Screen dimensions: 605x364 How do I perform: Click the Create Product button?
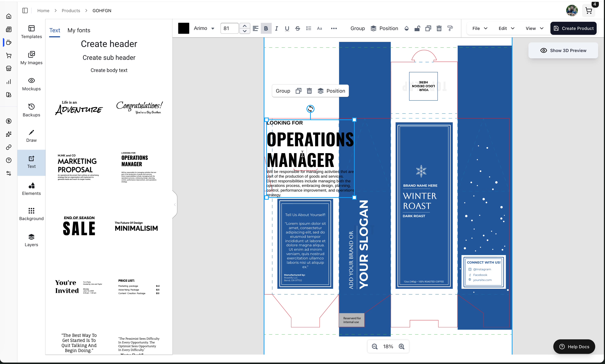pos(573,28)
